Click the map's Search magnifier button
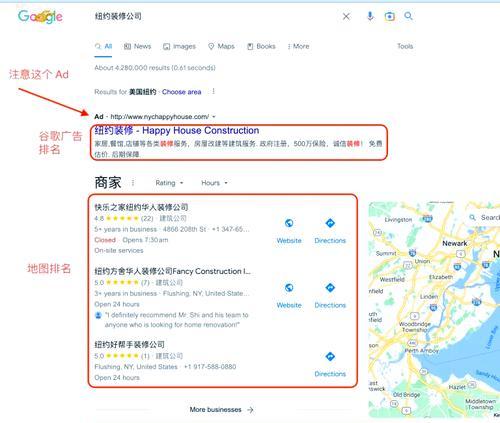Image resolution: width=500 pixels, height=423 pixels. [472, 218]
